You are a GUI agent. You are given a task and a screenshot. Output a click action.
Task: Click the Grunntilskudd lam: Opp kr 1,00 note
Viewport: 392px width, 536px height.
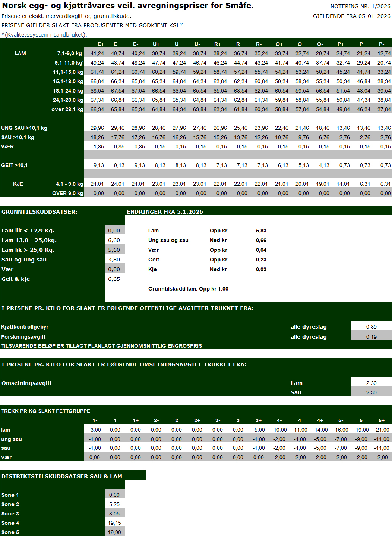[188, 289]
